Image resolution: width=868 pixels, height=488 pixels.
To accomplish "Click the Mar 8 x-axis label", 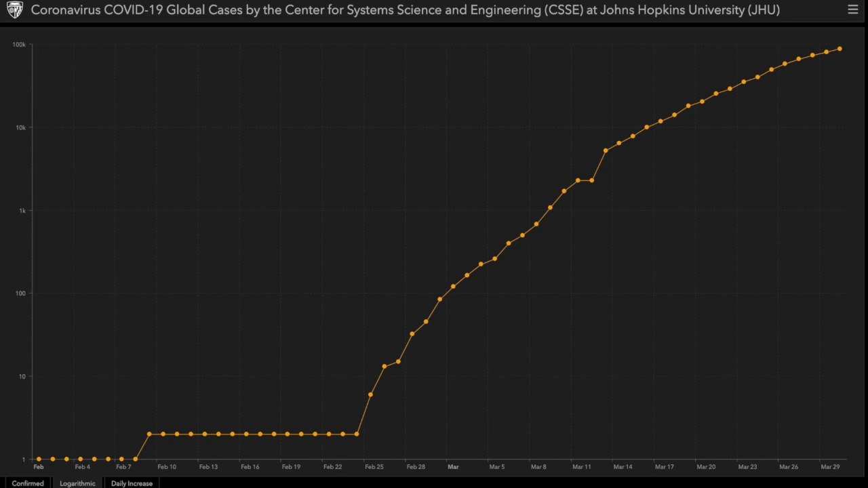I will tap(538, 467).
